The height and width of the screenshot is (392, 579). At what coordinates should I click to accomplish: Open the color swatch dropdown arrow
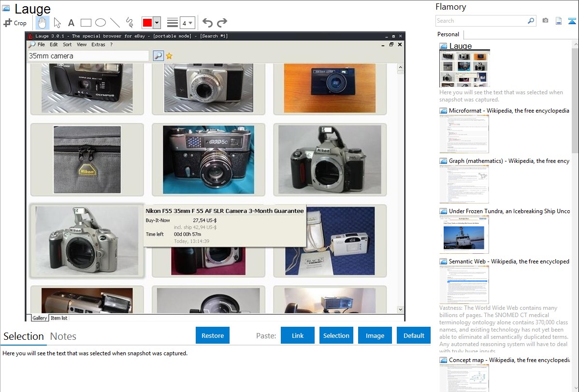(157, 23)
